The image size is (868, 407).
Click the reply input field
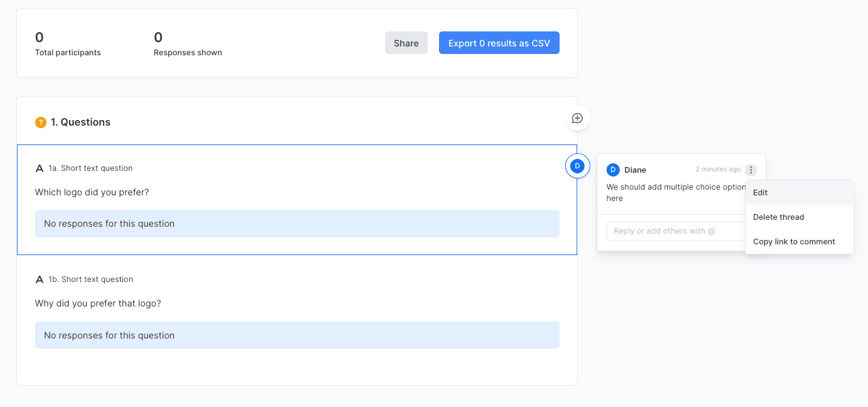coord(675,231)
